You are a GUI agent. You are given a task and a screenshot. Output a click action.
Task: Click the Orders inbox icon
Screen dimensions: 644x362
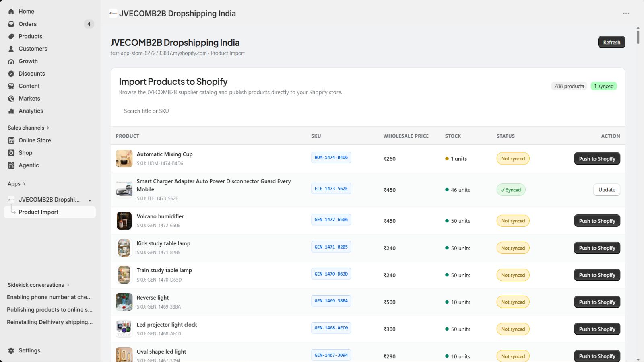11,24
